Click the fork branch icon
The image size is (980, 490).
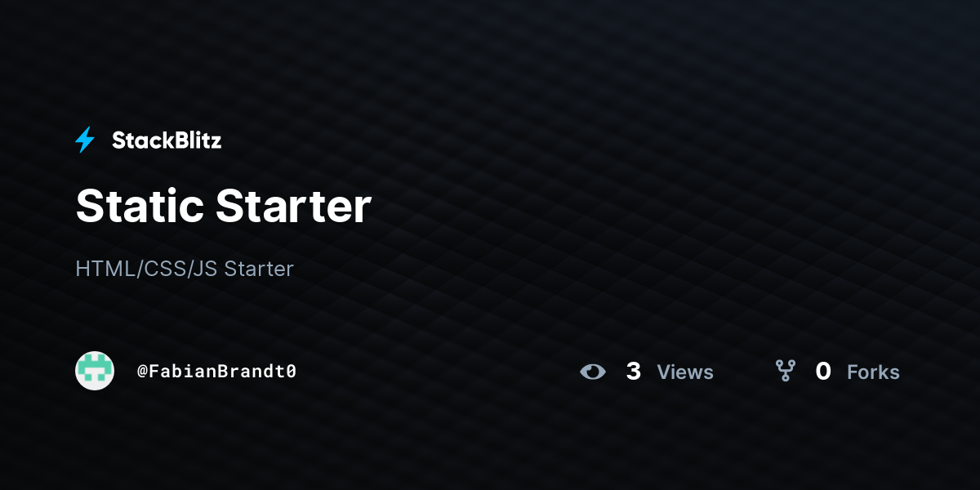[x=785, y=372]
